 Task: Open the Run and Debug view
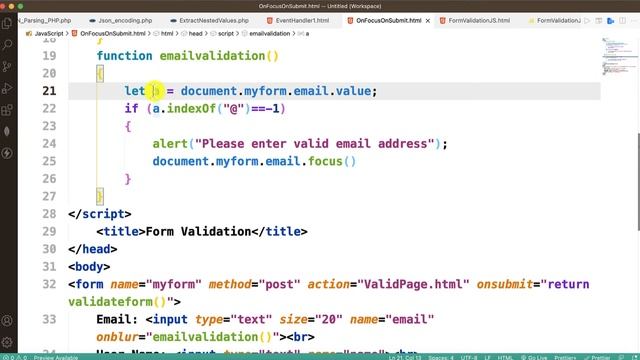[x=7, y=88]
